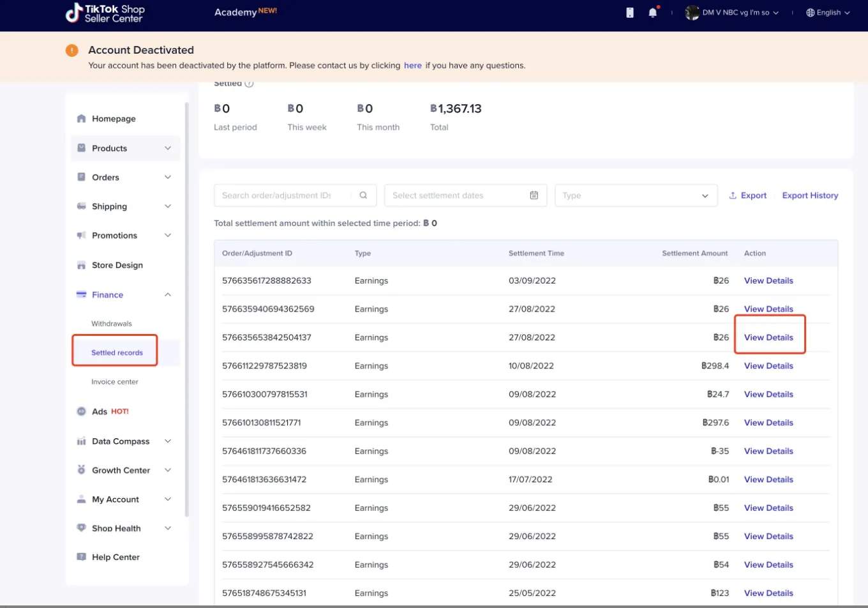Open the settlement date calendar icon
The image size is (868, 608).
pos(534,195)
